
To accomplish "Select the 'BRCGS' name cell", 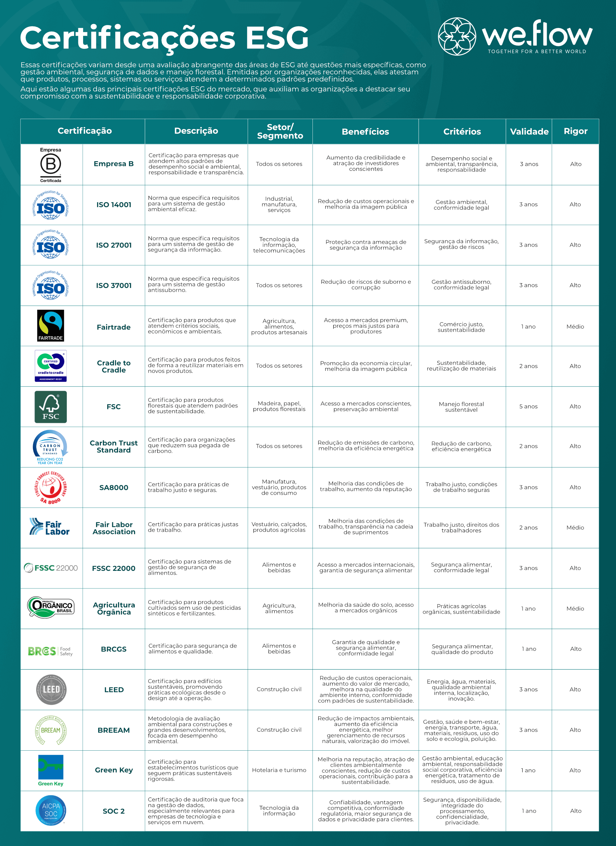I will (114, 649).
